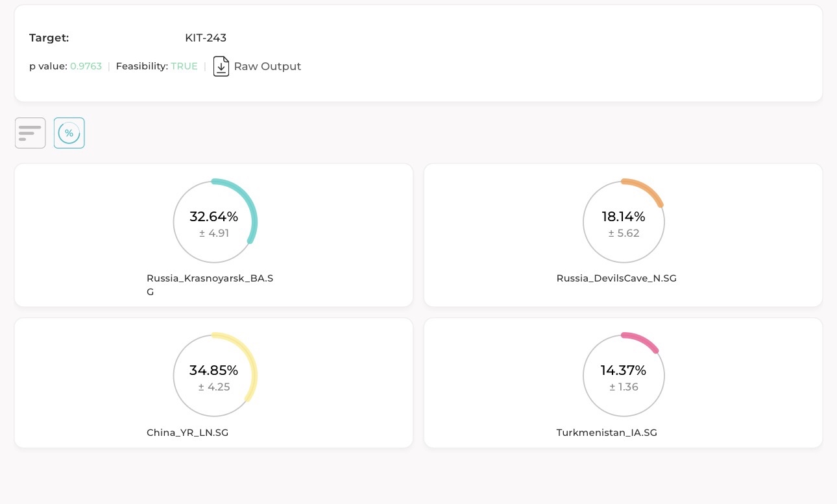This screenshot has height=504, width=837.
Task: Switch to bar chart view icon
Action: (x=30, y=133)
